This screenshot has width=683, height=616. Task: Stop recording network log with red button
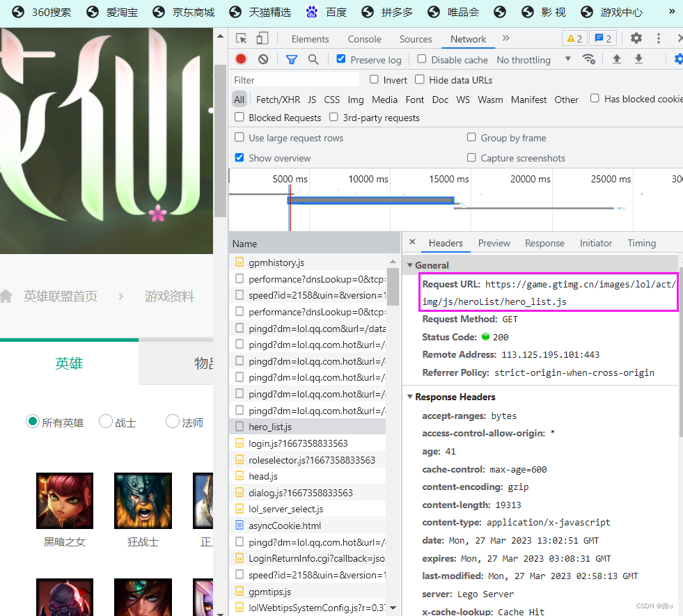click(241, 58)
